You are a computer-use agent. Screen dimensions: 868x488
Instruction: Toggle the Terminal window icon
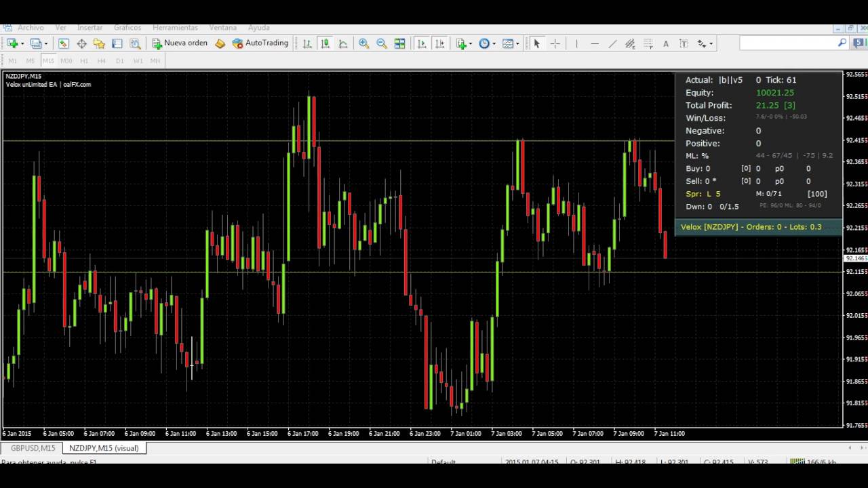pos(117,43)
